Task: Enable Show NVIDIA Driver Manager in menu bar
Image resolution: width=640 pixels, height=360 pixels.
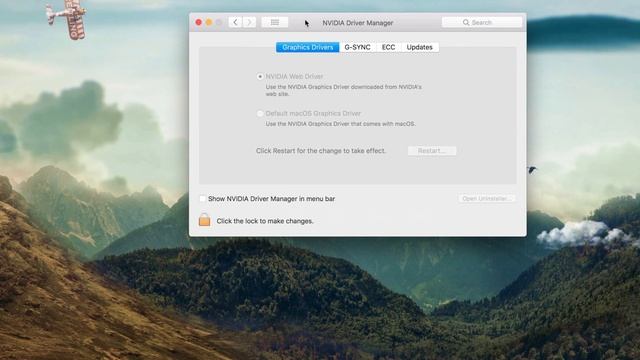Action: 202,199
